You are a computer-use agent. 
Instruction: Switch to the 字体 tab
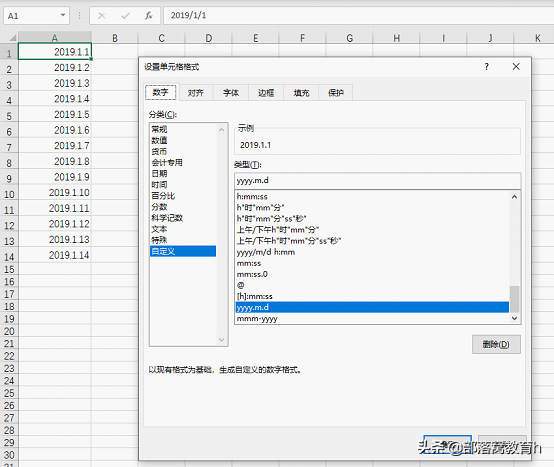(231, 93)
